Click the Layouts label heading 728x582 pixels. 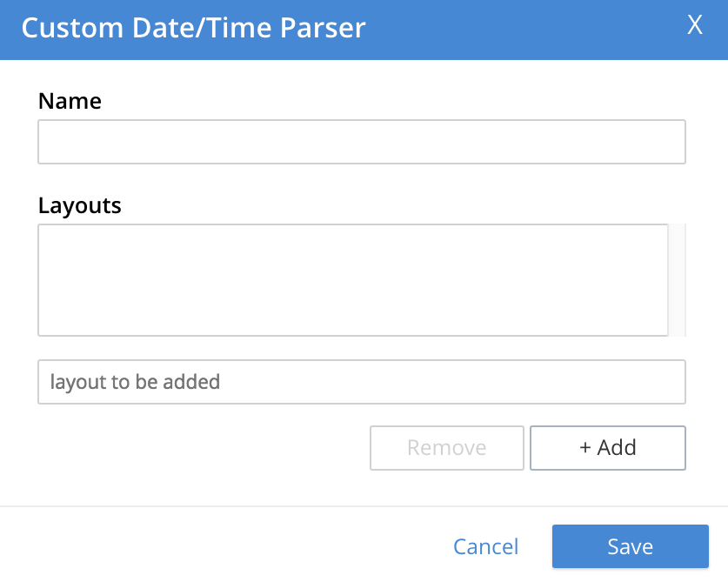tap(79, 205)
